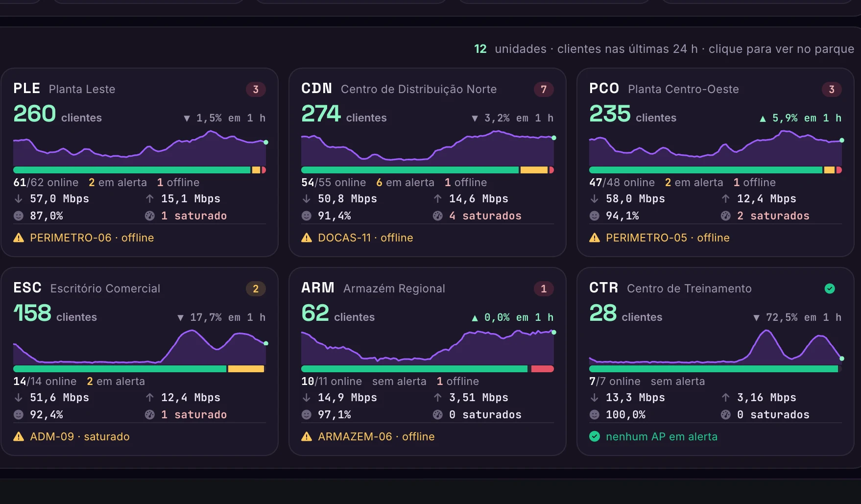Click the PLE alert count badge
The height and width of the screenshot is (504, 861).
pyautogui.click(x=256, y=89)
